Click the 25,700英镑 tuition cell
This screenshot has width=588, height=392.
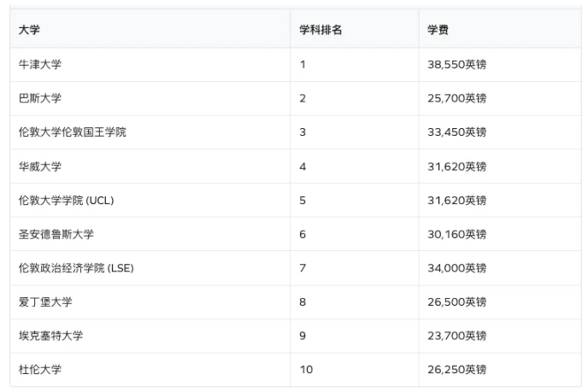tap(457, 98)
